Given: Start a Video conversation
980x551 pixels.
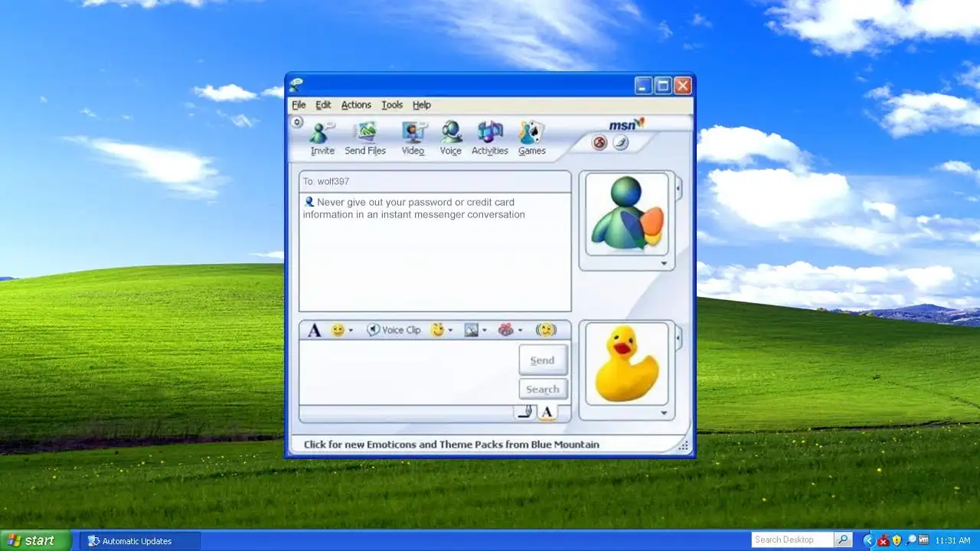Looking at the screenshot, I should point(413,139).
